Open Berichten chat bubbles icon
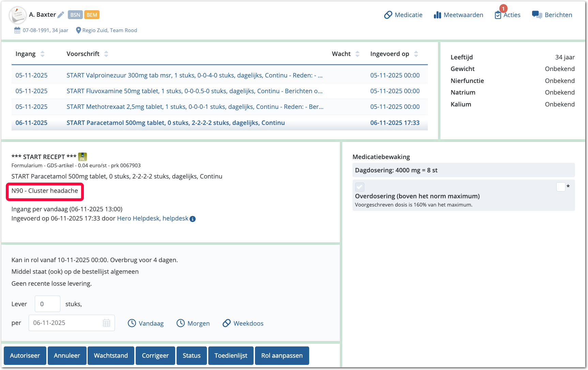The image size is (588, 370). (537, 15)
